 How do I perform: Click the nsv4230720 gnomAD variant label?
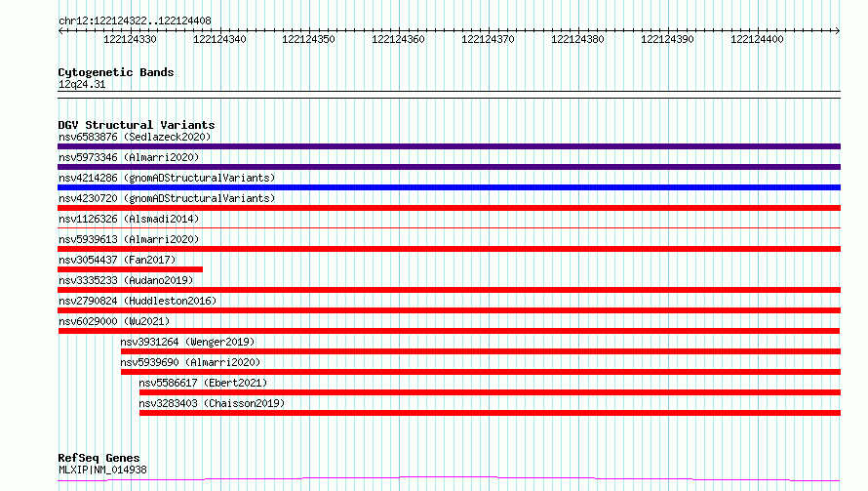(167, 198)
